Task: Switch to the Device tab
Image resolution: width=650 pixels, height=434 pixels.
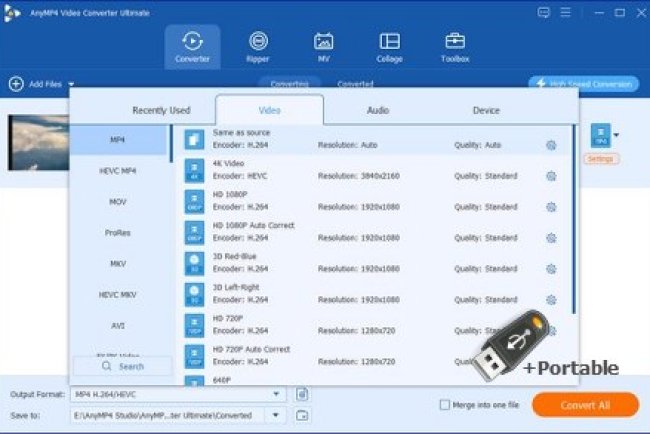Action: point(486,110)
